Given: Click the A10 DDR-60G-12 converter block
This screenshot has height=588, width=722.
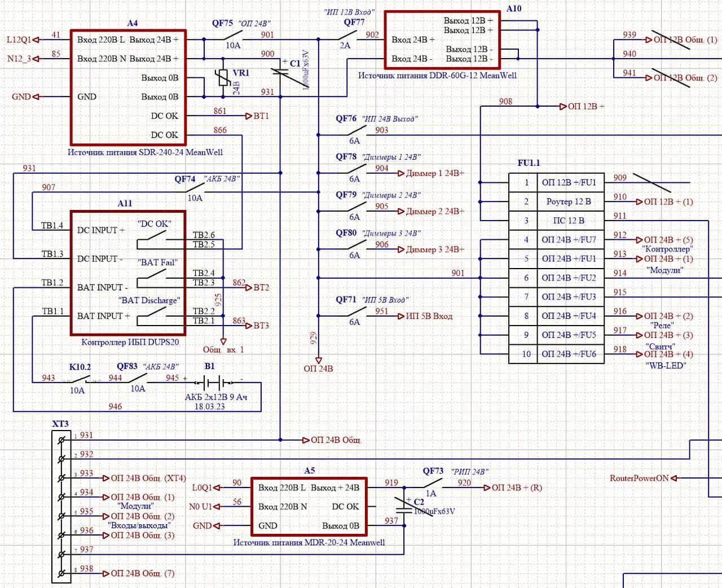Looking at the screenshot, I should click(x=442, y=40).
